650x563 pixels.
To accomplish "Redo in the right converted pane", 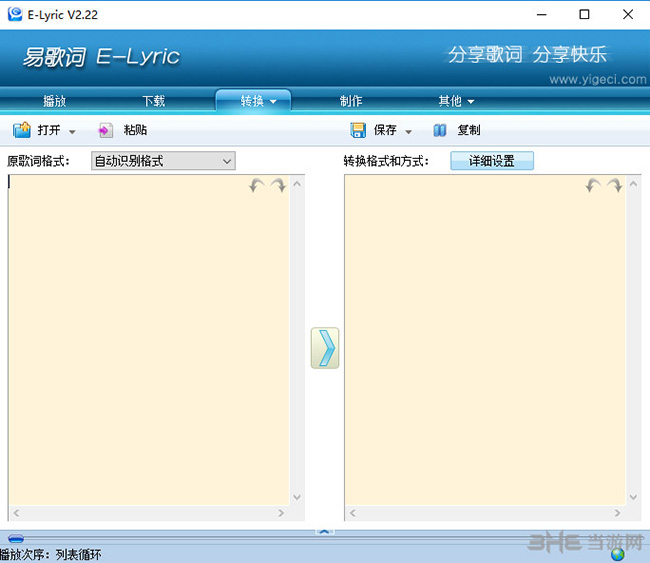I will (x=614, y=185).
